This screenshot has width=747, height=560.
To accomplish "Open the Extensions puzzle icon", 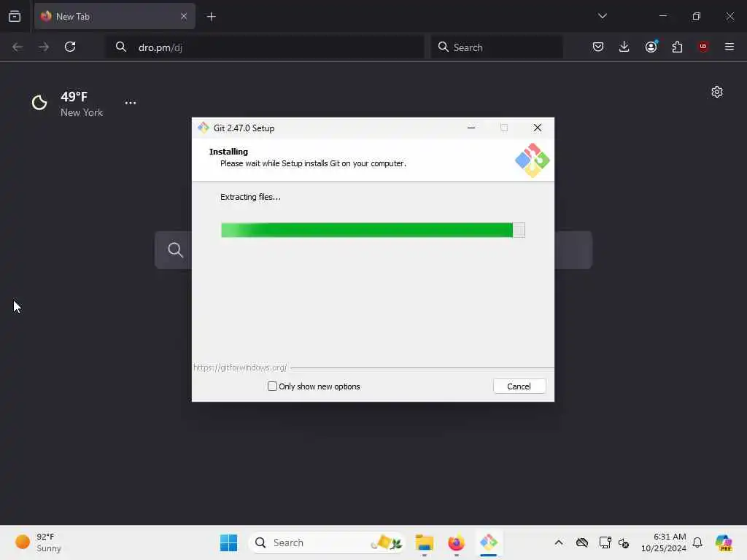I will tap(677, 47).
